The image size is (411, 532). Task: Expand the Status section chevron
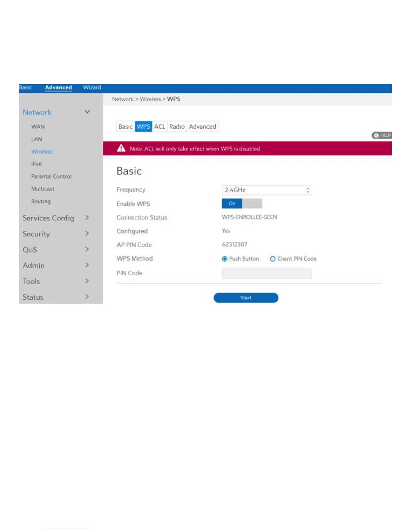point(87,297)
